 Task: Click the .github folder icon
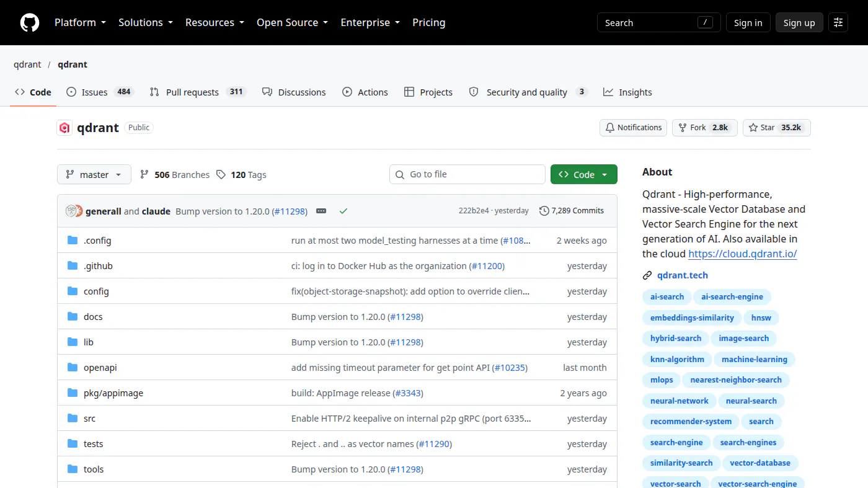[x=73, y=266]
